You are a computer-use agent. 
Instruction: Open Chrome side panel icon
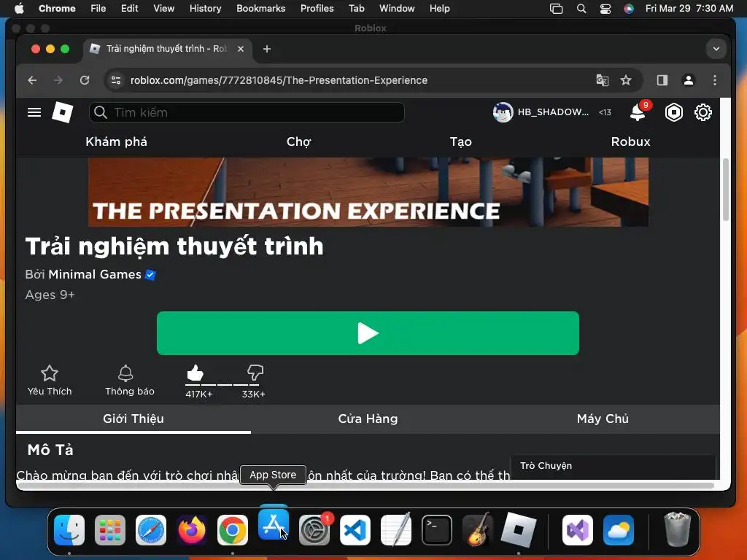pyautogui.click(x=662, y=80)
